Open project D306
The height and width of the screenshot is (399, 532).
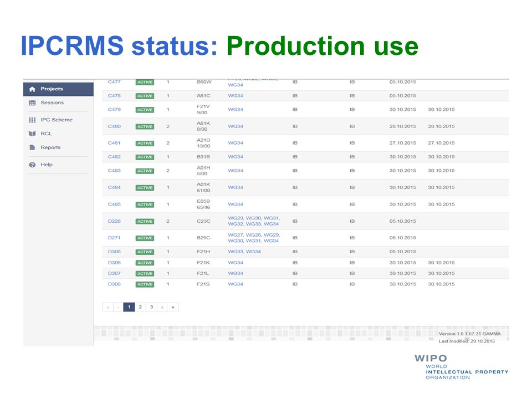coord(114,263)
